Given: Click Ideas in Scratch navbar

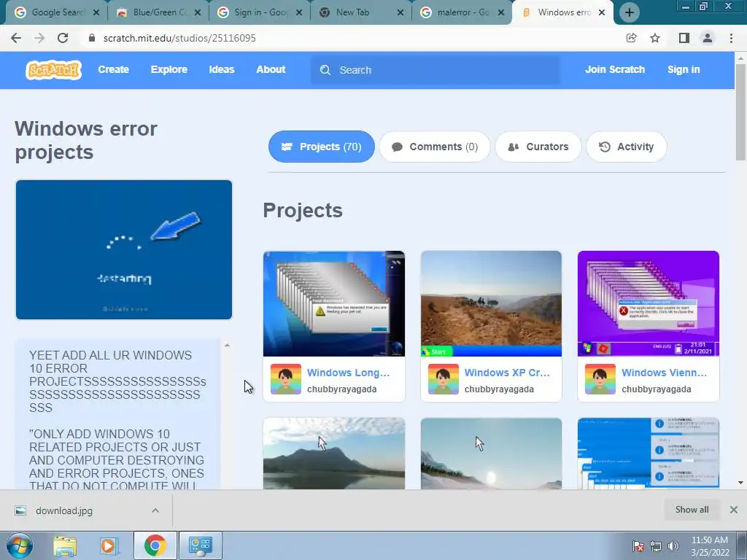Looking at the screenshot, I should (x=222, y=69).
